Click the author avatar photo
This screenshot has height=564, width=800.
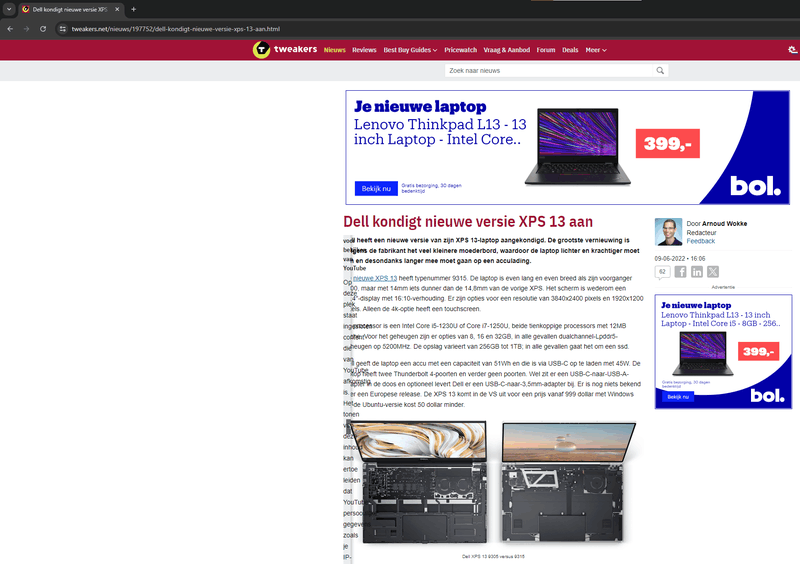pyautogui.click(x=668, y=232)
